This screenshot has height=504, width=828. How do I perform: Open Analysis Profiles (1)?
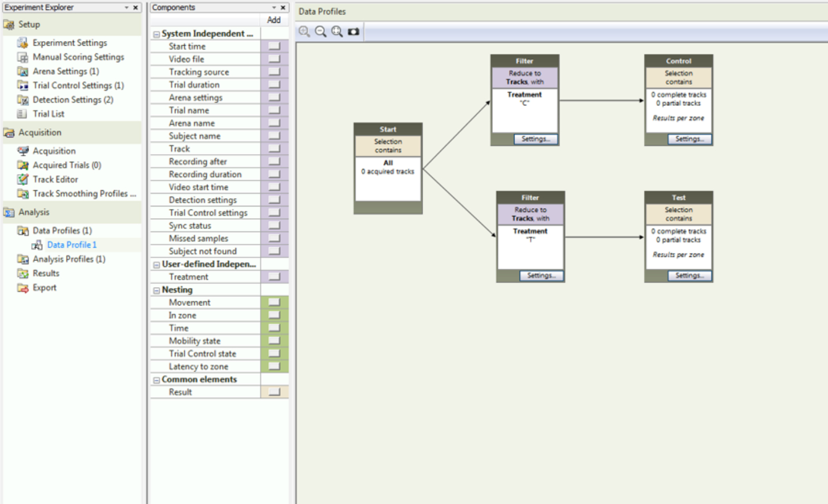coord(69,259)
